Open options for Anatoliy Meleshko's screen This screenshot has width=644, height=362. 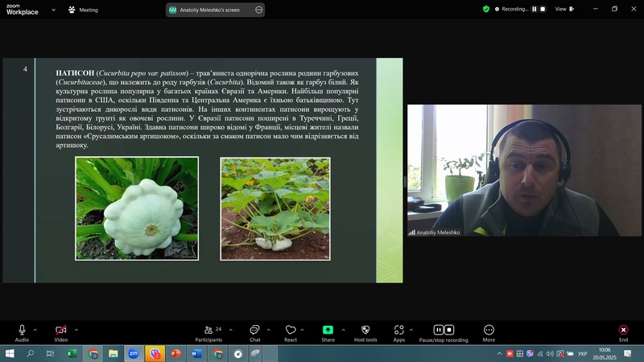(258, 10)
